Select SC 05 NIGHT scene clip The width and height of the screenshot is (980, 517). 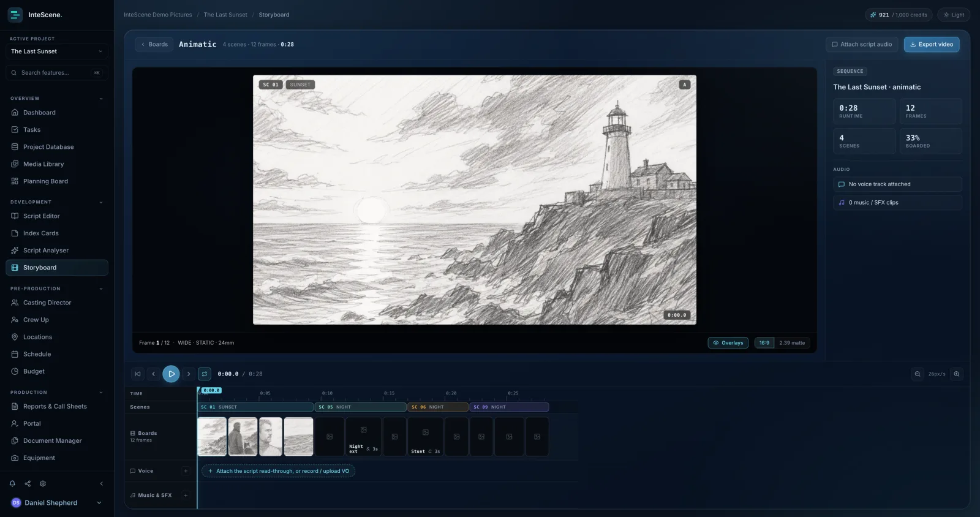tap(361, 407)
